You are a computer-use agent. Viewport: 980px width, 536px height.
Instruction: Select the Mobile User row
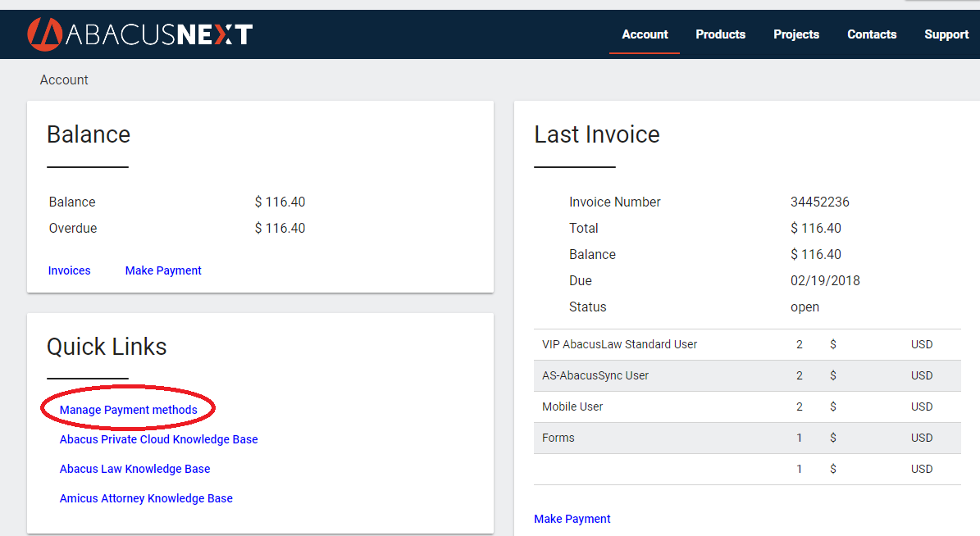point(747,407)
